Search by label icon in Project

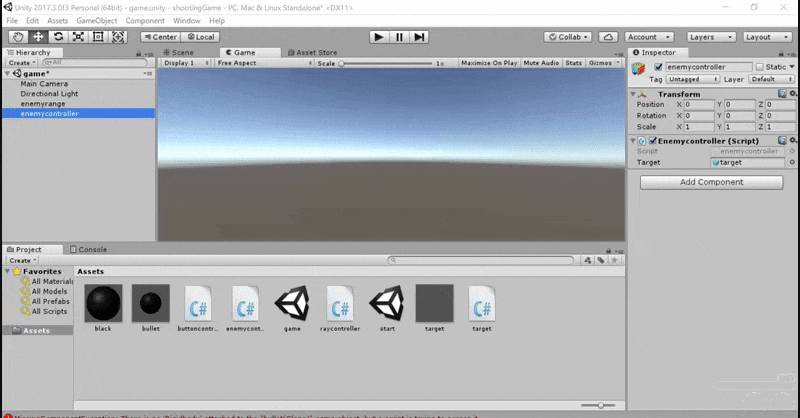(x=601, y=260)
